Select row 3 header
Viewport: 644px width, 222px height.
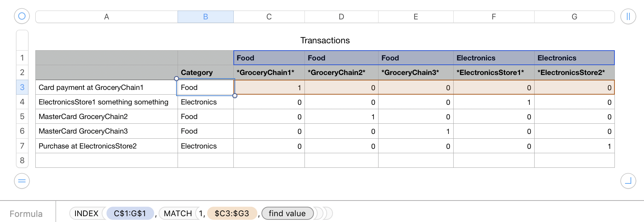tap(22, 87)
